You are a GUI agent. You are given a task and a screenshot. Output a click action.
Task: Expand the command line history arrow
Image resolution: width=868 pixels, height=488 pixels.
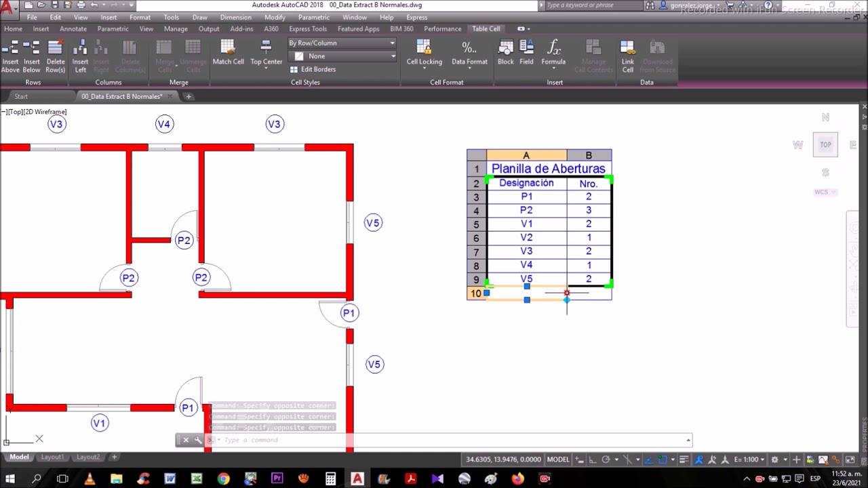(x=688, y=440)
